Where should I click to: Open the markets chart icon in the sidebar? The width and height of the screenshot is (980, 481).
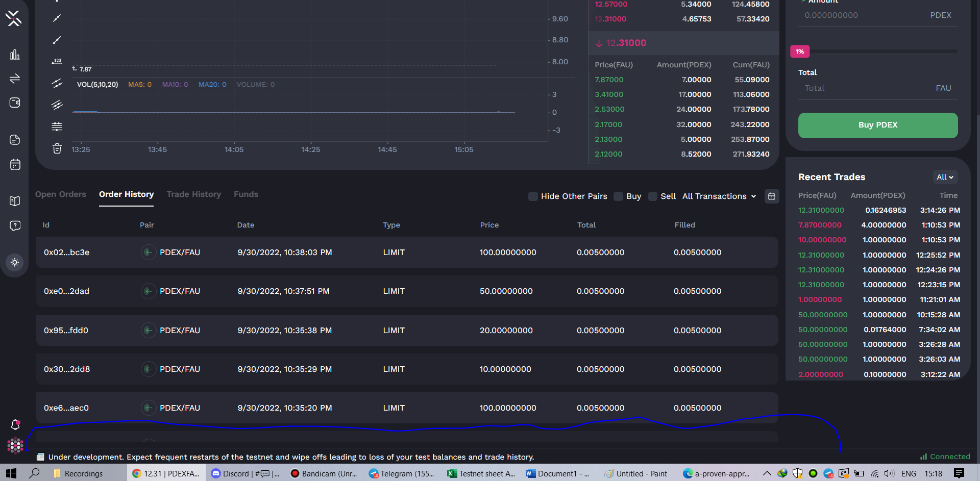(15, 54)
